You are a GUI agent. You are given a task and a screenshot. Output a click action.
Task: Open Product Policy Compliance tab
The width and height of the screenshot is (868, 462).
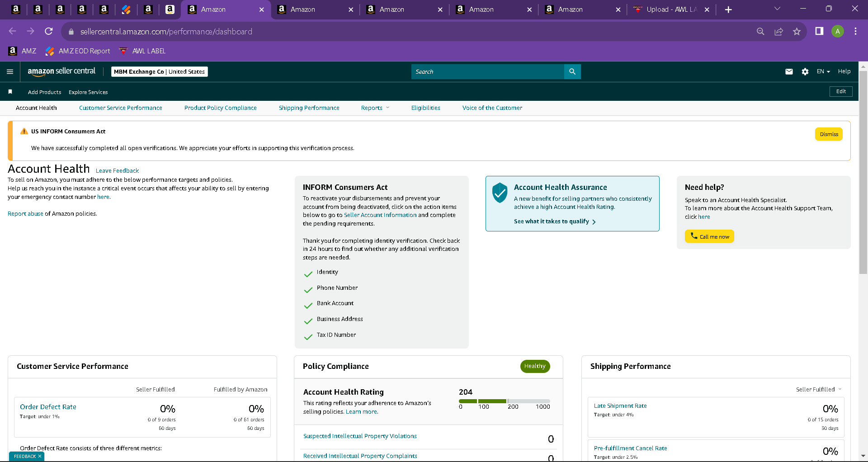point(221,108)
